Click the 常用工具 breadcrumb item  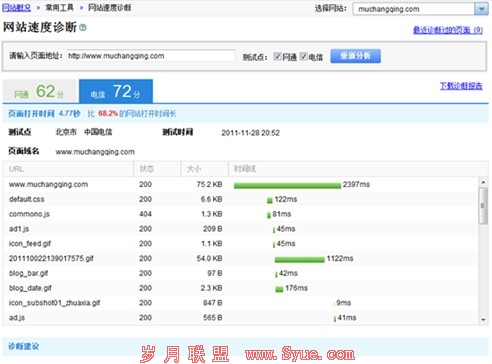[x=59, y=8]
